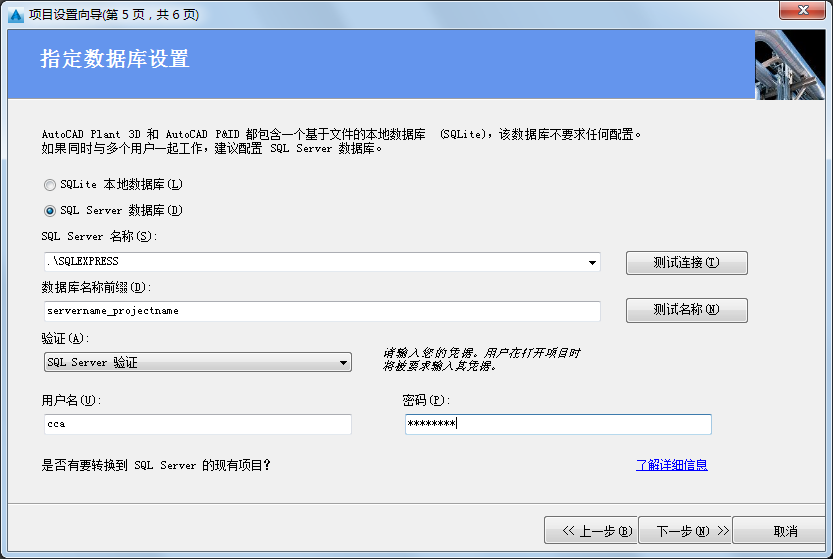Click the pipe image in header banner
Image resolution: width=833 pixels, height=559 pixels.
coord(790,64)
